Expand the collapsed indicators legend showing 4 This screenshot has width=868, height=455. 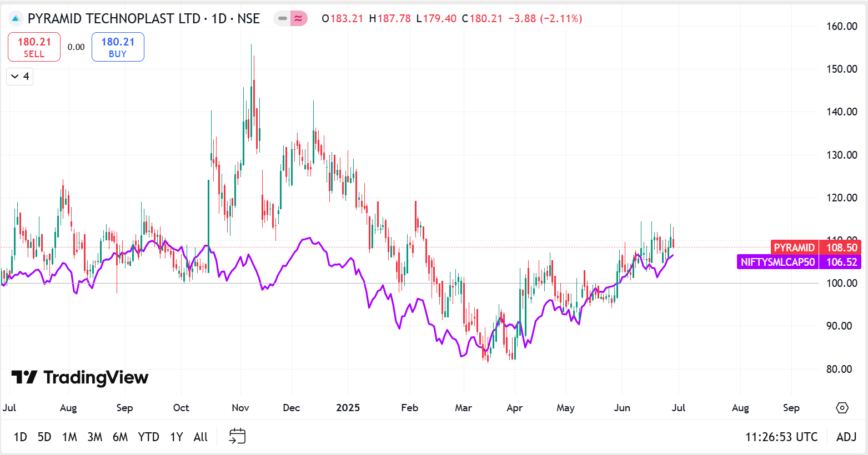[x=20, y=77]
